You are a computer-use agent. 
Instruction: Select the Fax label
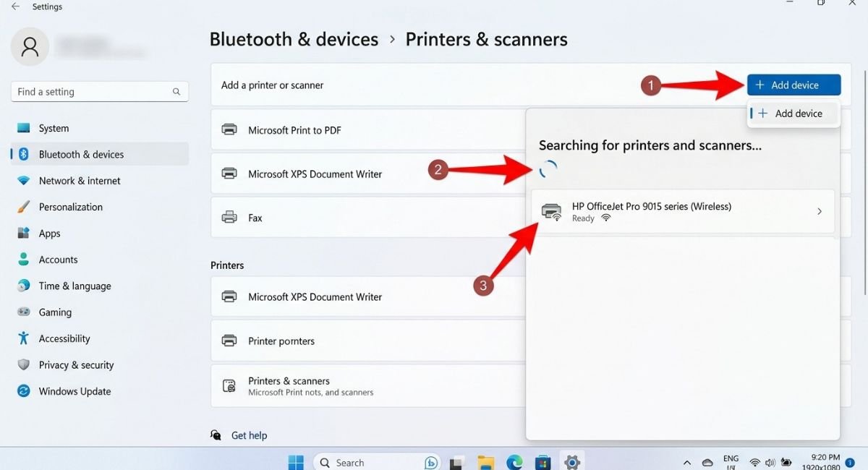[x=255, y=218]
